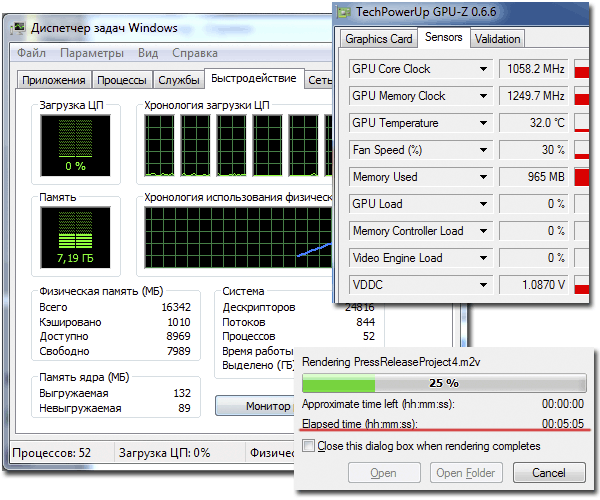The image size is (600, 500).
Task: Click the 1.0870 V VDDC value
Action: 534,285
